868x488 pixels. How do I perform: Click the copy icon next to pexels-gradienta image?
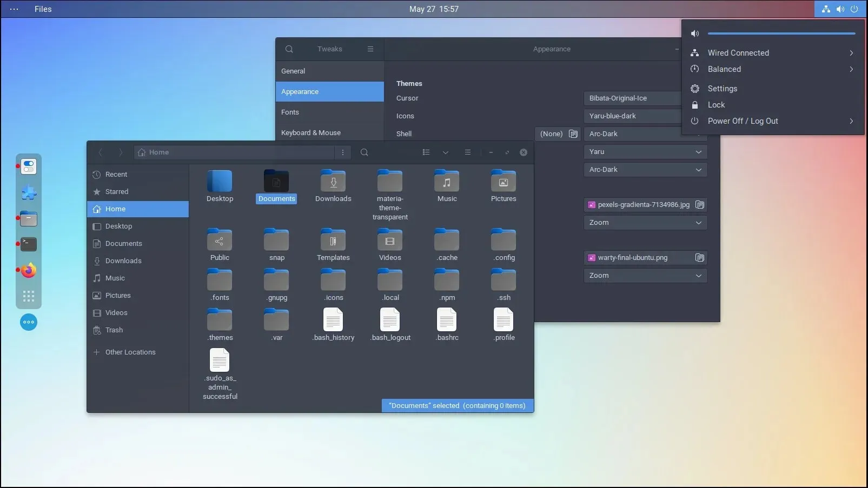[700, 205]
